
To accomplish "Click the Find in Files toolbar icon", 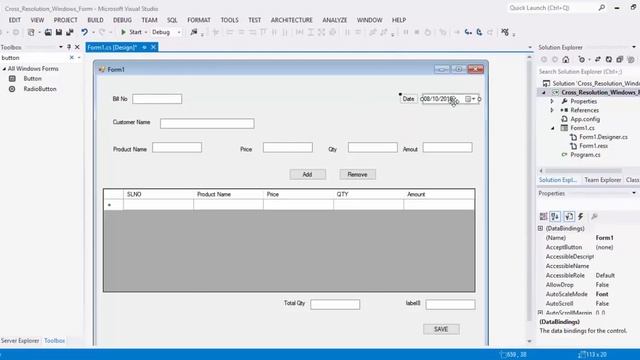I will [x=194, y=32].
